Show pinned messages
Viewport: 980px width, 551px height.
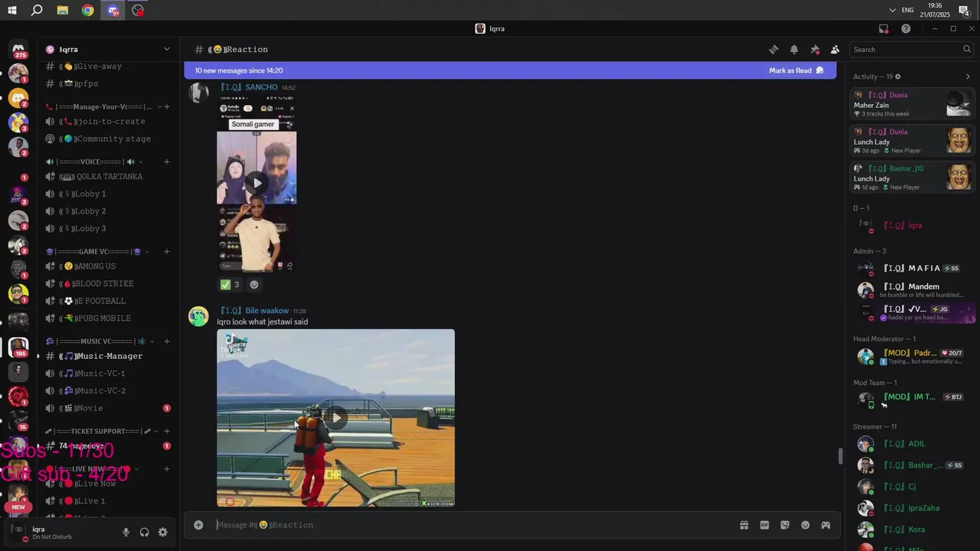click(x=815, y=50)
